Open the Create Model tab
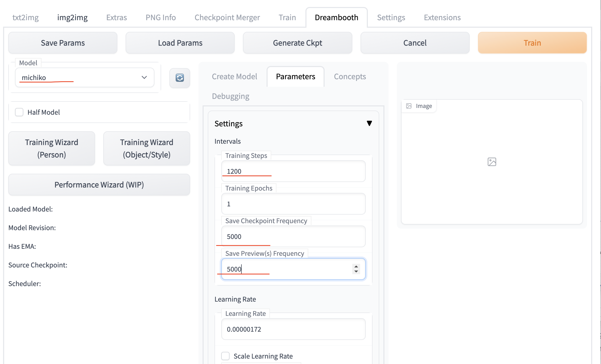Screen dimensions: 601x364 234,76
